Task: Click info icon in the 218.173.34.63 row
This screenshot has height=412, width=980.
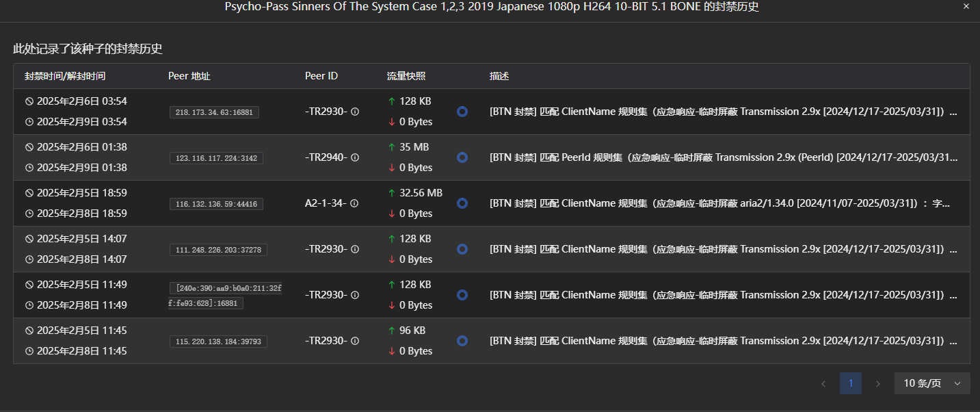Action: click(x=355, y=112)
